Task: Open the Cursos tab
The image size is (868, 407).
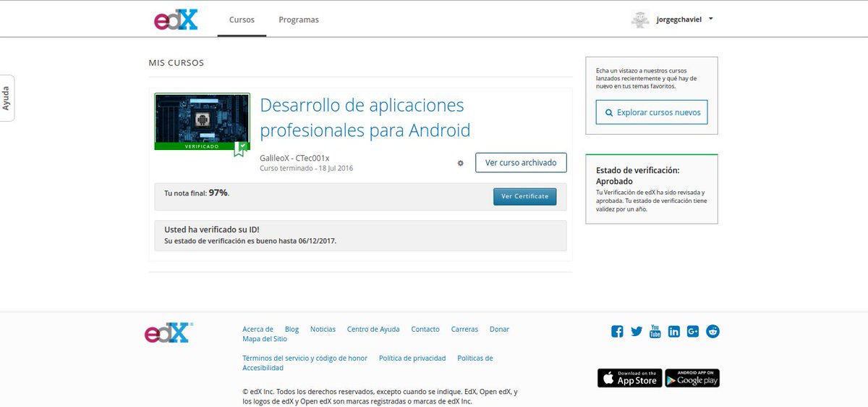Action: point(242,20)
